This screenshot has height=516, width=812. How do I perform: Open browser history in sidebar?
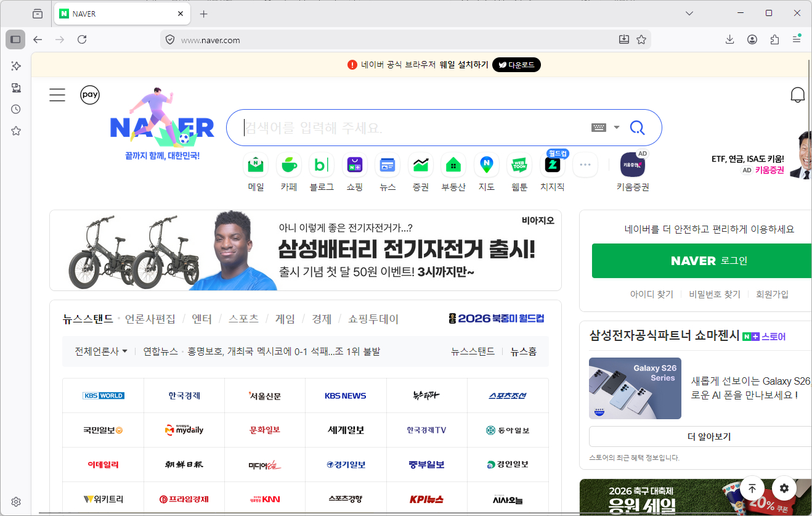tap(16, 109)
